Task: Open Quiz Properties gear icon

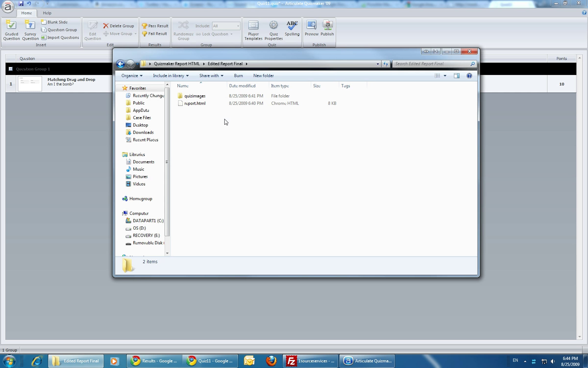Action: pyautogui.click(x=273, y=25)
